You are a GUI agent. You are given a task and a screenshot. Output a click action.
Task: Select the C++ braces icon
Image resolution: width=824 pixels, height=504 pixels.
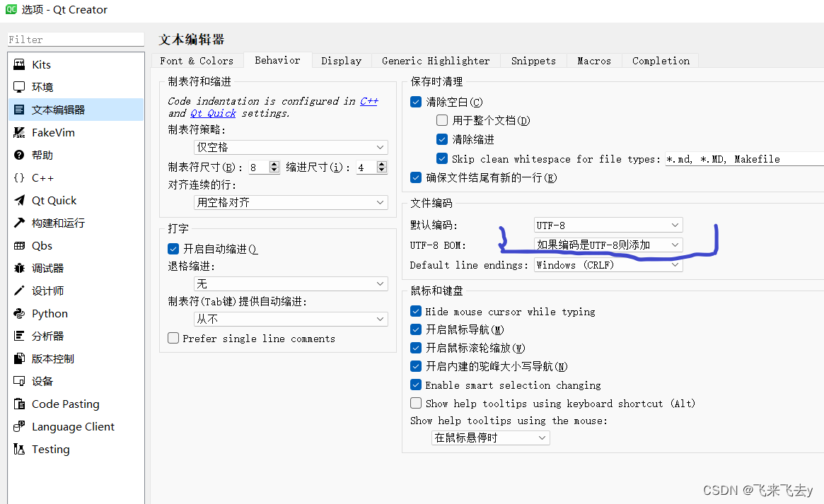point(19,177)
